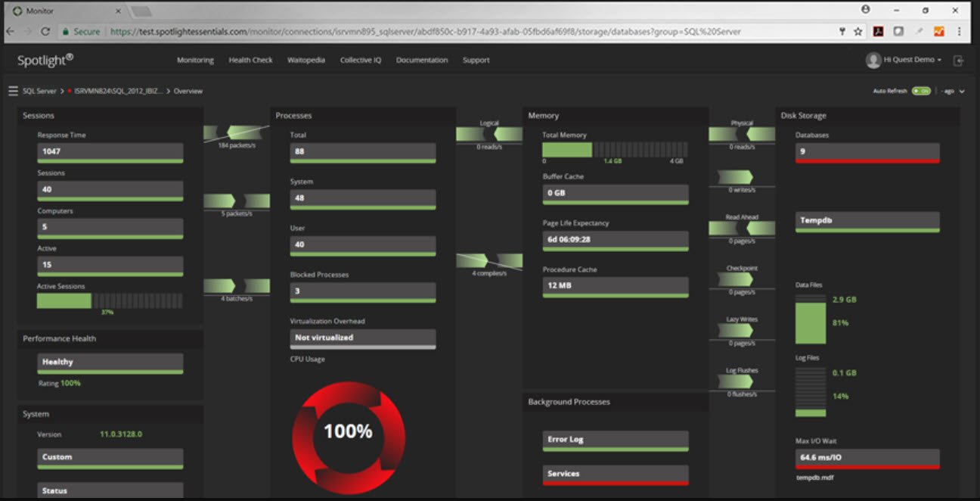Open the Documentation link in the top nav
This screenshot has width=980, height=501.
pos(422,61)
